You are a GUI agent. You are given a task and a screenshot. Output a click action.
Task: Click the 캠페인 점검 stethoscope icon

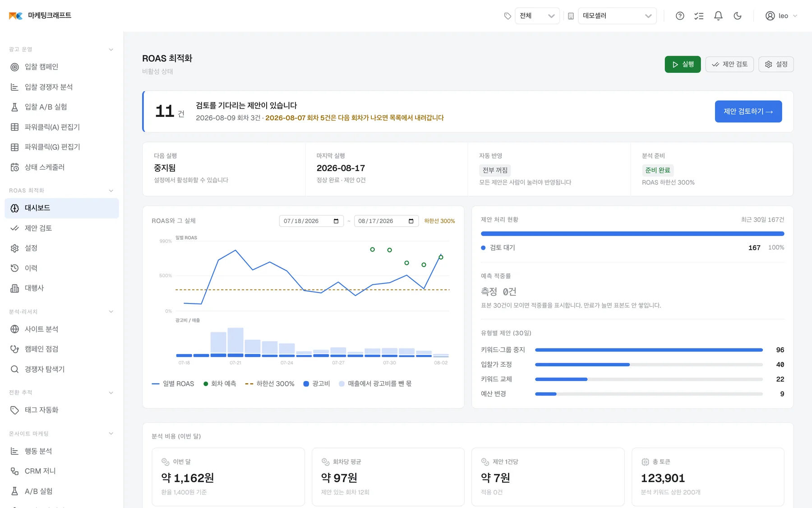pos(15,349)
